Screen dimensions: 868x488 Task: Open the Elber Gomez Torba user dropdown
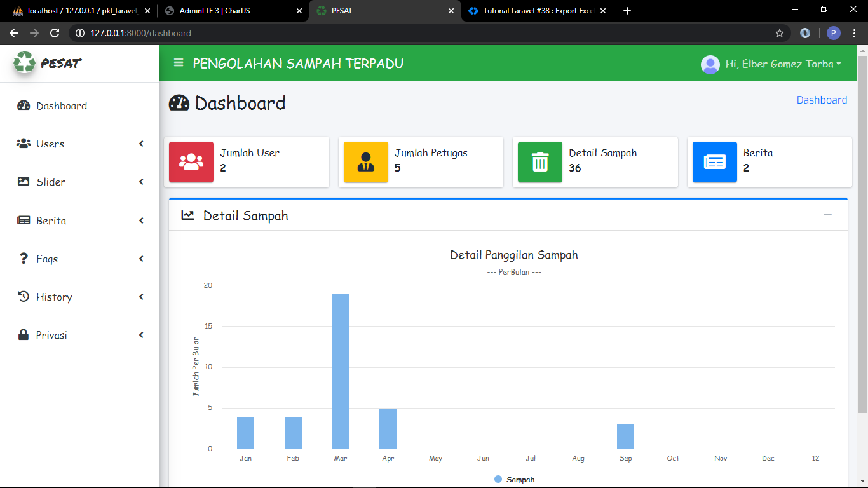click(771, 64)
